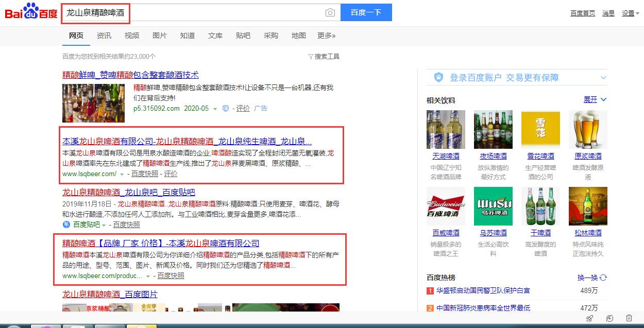644x328 pixels.
Task: Switch to the 贴吧 tab
Action: 243,36
